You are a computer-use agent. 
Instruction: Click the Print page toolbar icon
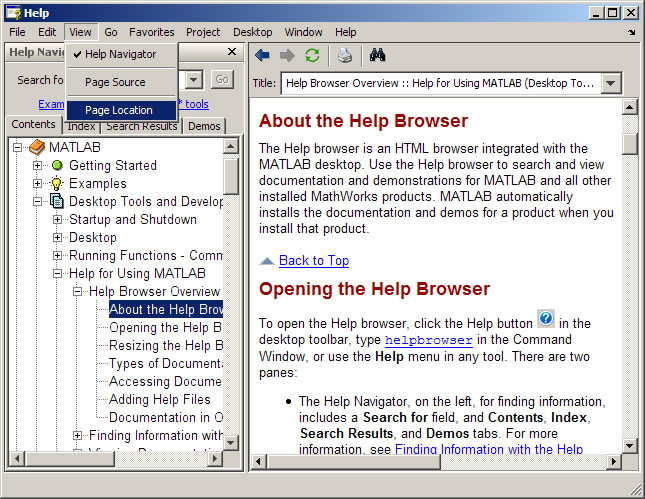coord(344,55)
